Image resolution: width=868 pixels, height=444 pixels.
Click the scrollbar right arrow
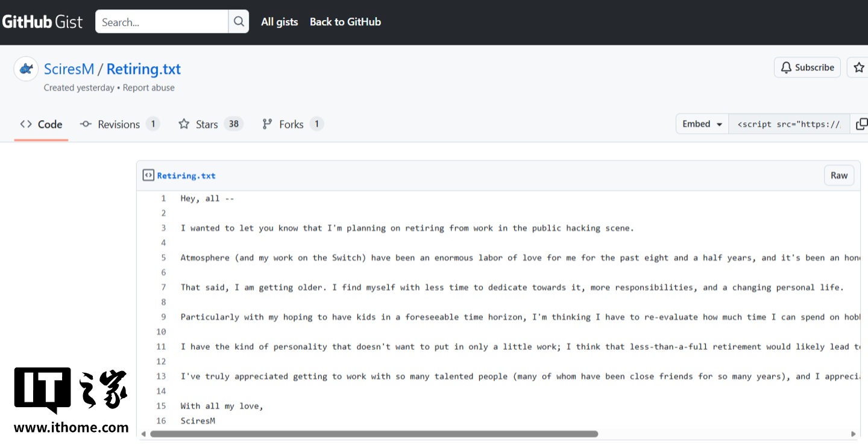853,434
